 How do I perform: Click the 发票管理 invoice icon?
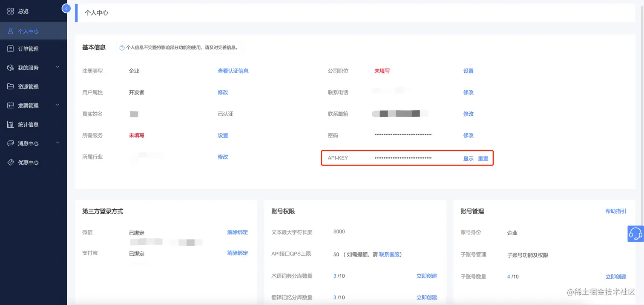(x=11, y=105)
